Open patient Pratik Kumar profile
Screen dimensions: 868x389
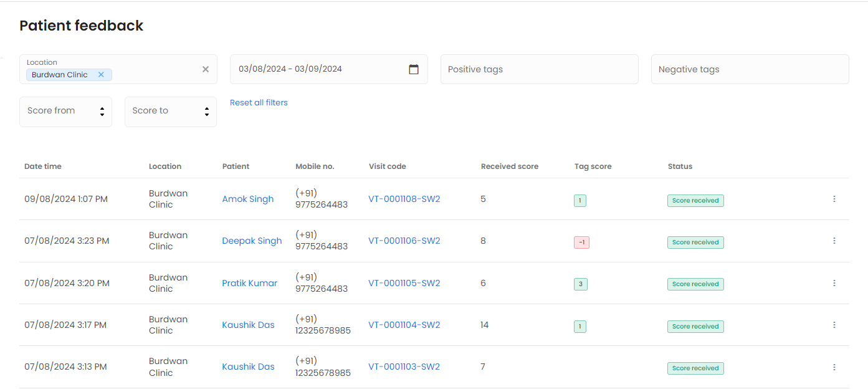pos(249,283)
